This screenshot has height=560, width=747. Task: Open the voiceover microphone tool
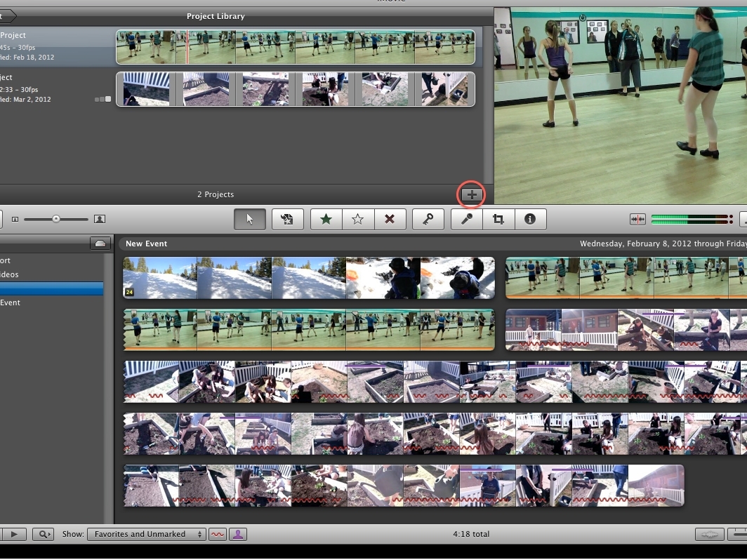466,219
